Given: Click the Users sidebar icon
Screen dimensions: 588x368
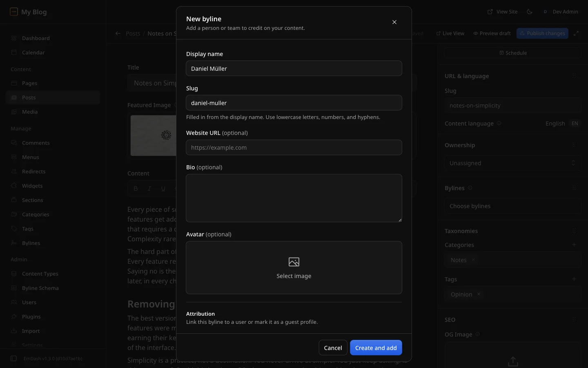Looking at the screenshot, I should (x=14, y=302).
